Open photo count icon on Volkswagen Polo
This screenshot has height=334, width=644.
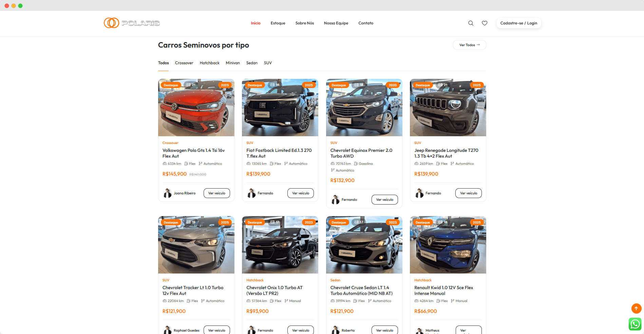(x=191, y=85)
